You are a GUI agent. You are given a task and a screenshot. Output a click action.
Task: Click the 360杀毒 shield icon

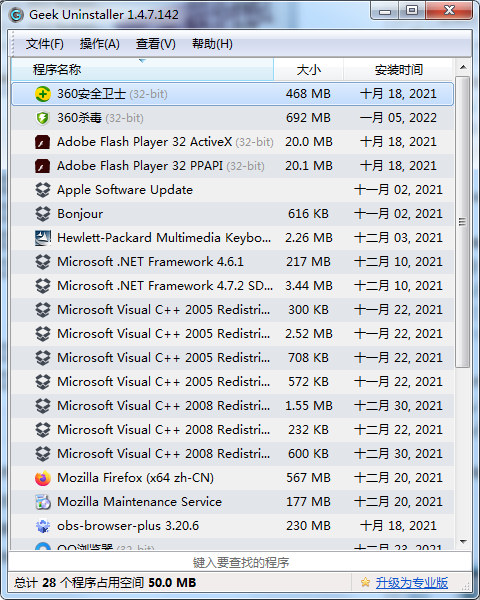43,118
